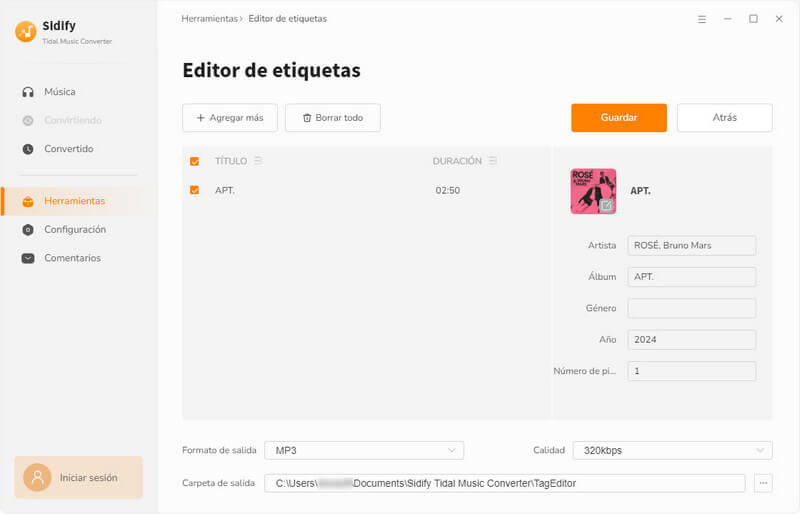Minimize the Sidify window
Viewport: 800px width, 514px height.
pyautogui.click(x=728, y=19)
